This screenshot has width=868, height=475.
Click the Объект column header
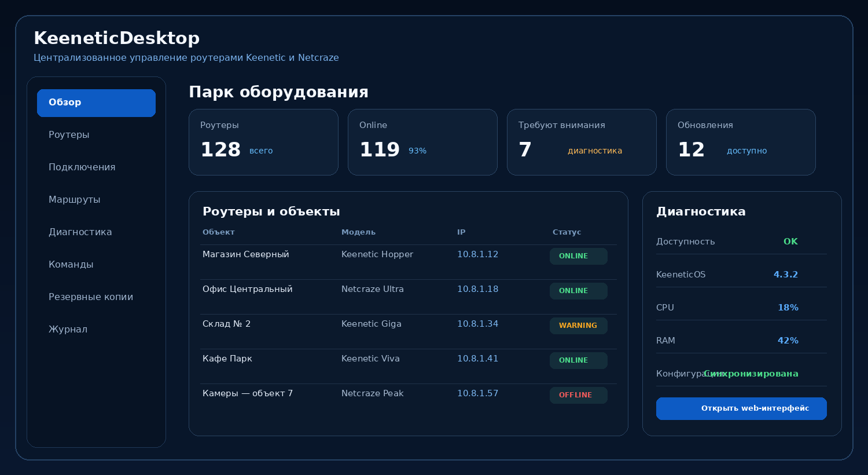click(219, 232)
